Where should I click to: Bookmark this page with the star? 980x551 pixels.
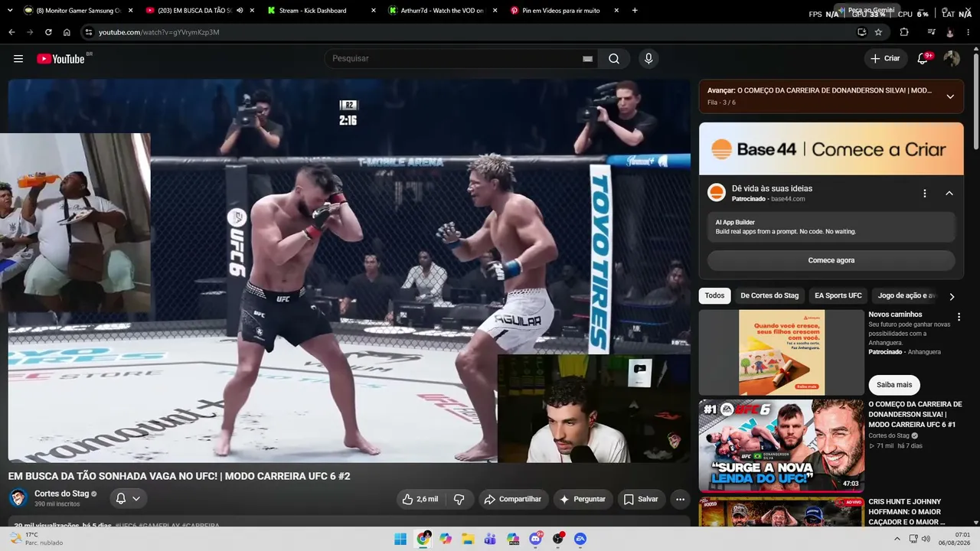(878, 32)
